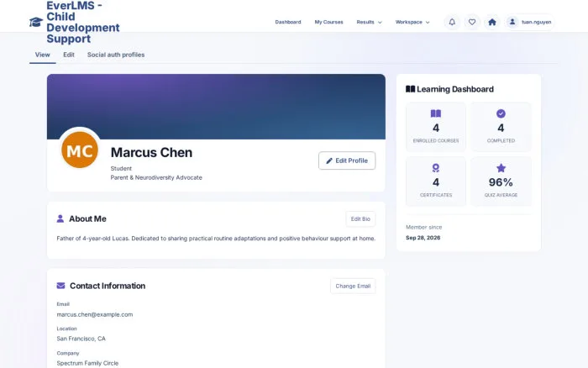This screenshot has height=368, width=588.
Task: Click the Parent & Neurodiversity Advocate text
Action: tap(156, 177)
